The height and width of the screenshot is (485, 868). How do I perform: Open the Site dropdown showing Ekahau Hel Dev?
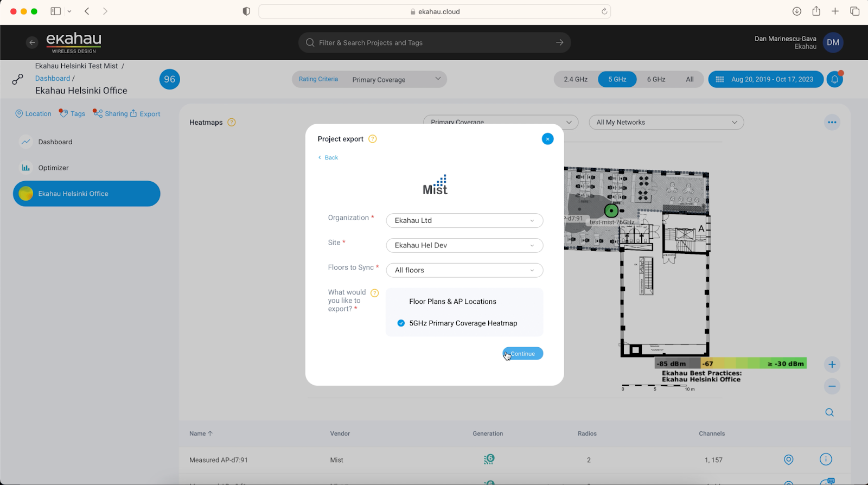[464, 245]
